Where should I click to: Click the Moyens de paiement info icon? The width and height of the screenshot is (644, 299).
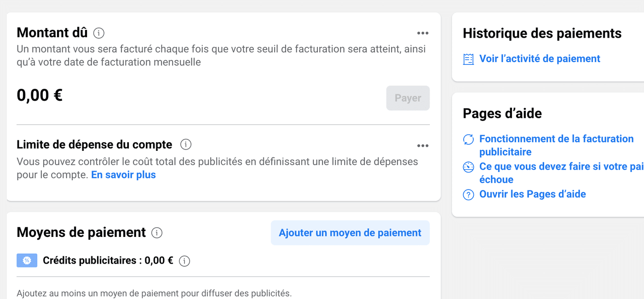tap(156, 233)
